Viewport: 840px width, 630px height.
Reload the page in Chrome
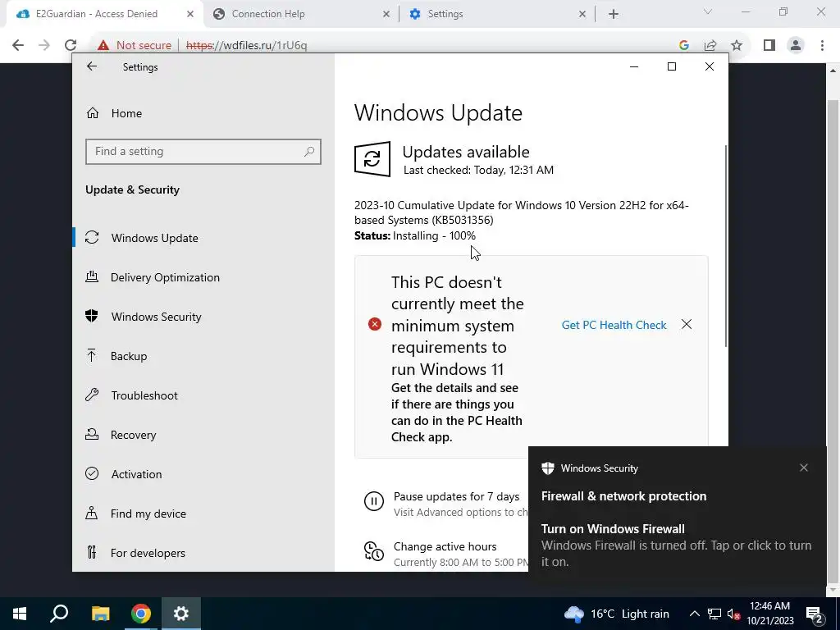pos(71,45)
